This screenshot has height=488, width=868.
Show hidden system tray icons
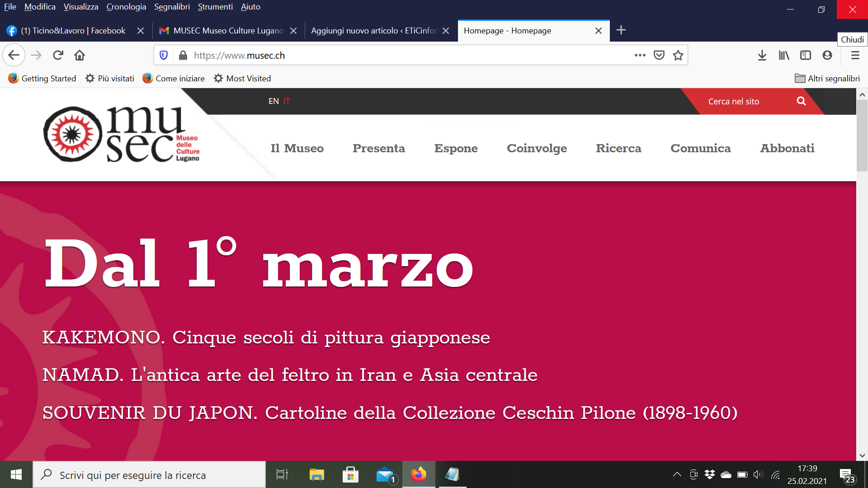[677, 474]
